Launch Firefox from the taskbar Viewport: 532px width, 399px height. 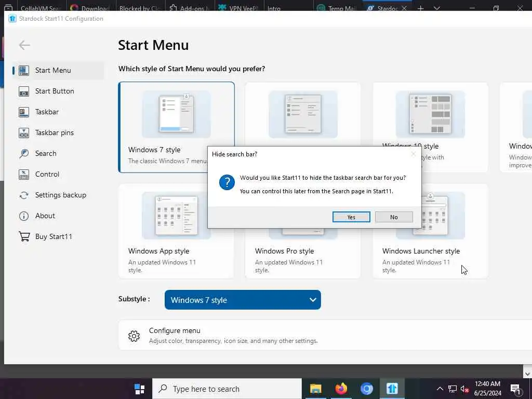341,389
